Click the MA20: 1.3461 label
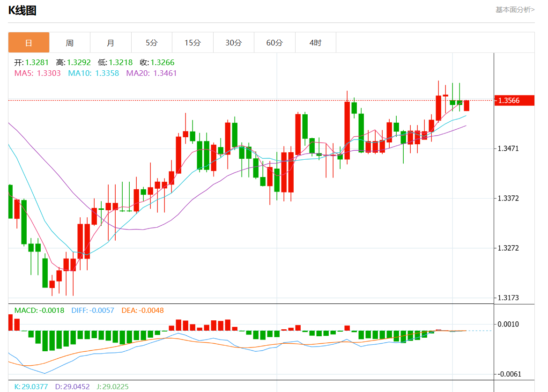The image size is (548, 392). 151,74
